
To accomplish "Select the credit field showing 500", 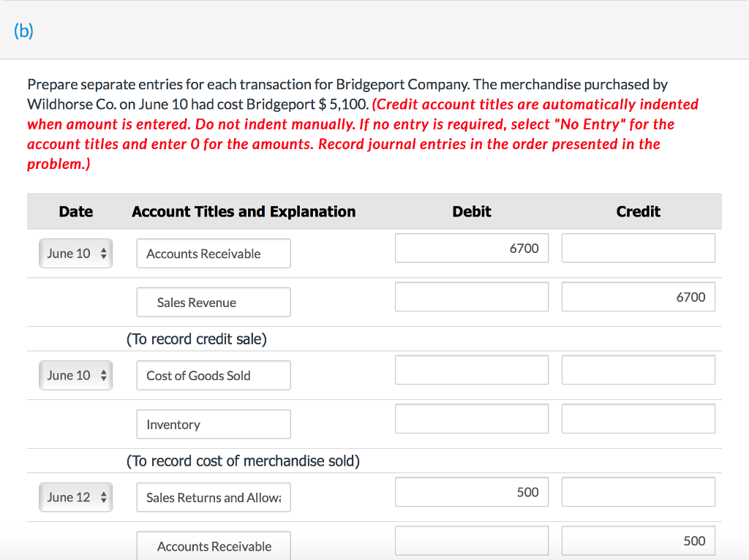I will point(638,541).
